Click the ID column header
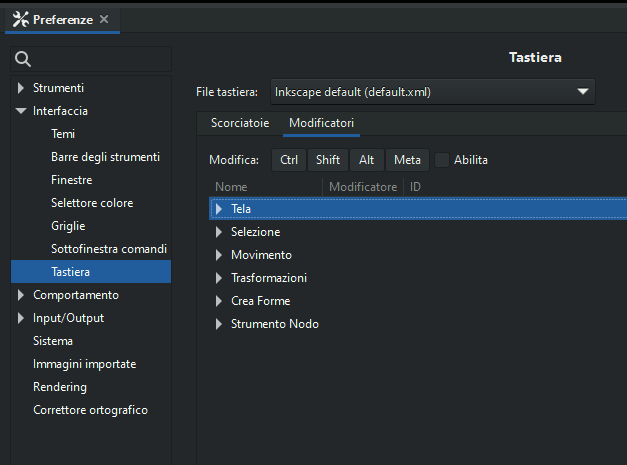Image resolution: width=627 pixels, height=465 pixels. pyautogui.click(x=415, y=187)
